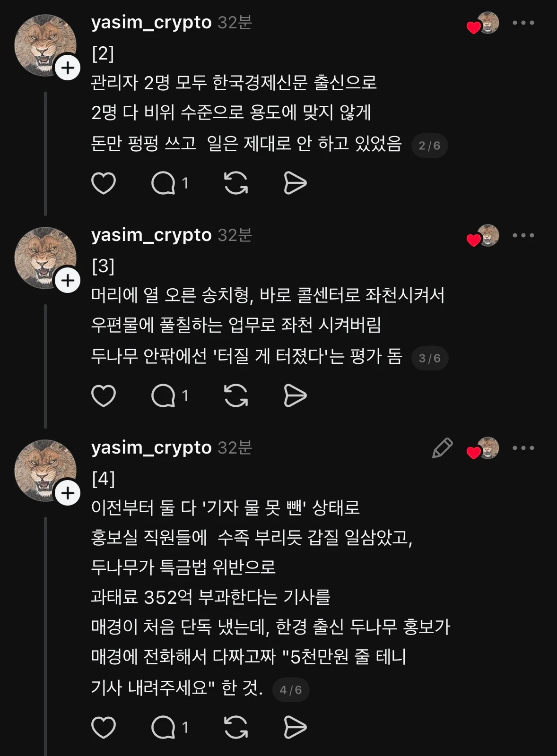Share post [2] via paper plane icon
This screenshot has height=756, width=557.
tap(295, 183)
